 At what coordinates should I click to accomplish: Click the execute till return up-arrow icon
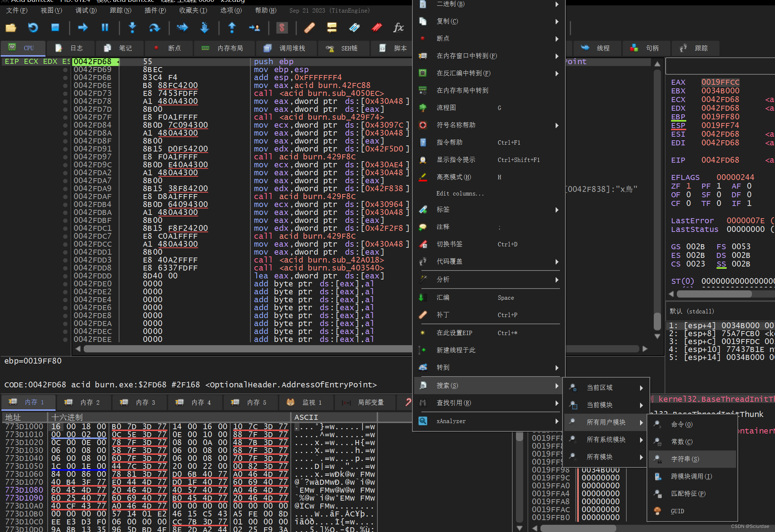coord(232,27)
